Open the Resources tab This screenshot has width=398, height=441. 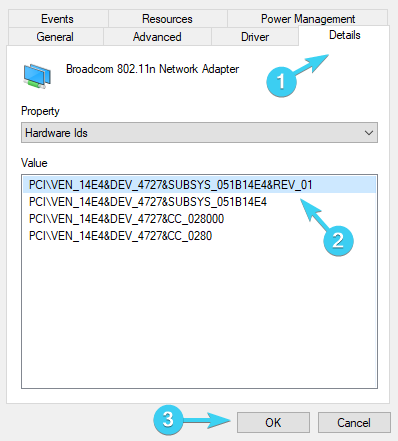pyautogui.click(x=167, y=19)
